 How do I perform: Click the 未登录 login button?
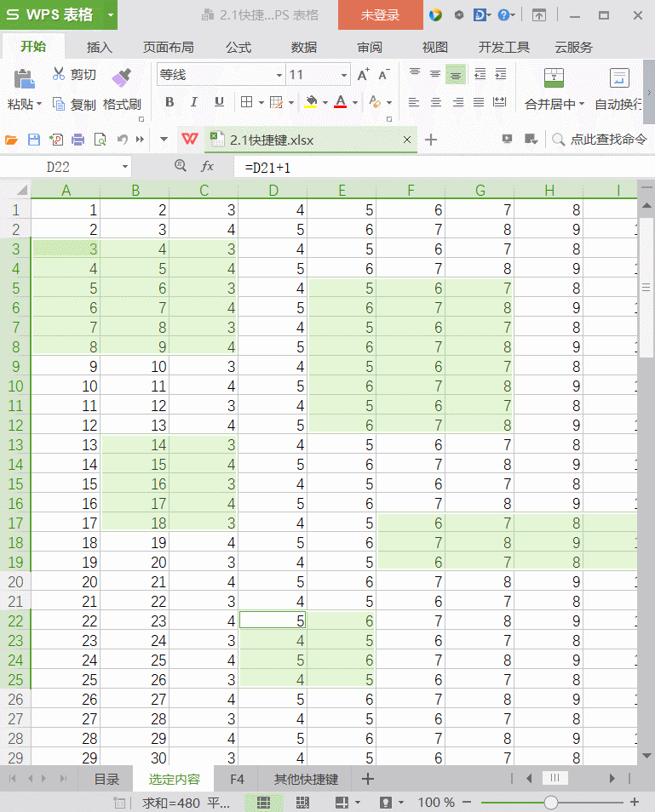click(380, 15)
